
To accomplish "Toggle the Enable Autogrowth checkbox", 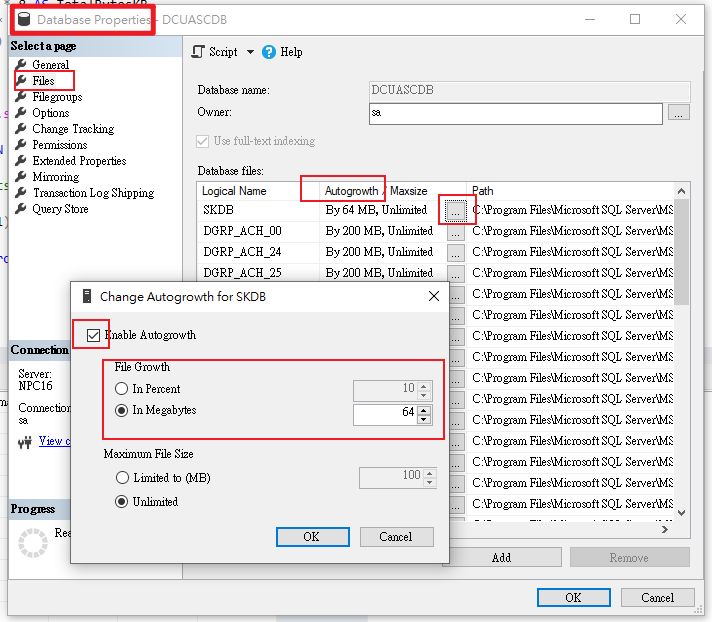I will [94, 335].
